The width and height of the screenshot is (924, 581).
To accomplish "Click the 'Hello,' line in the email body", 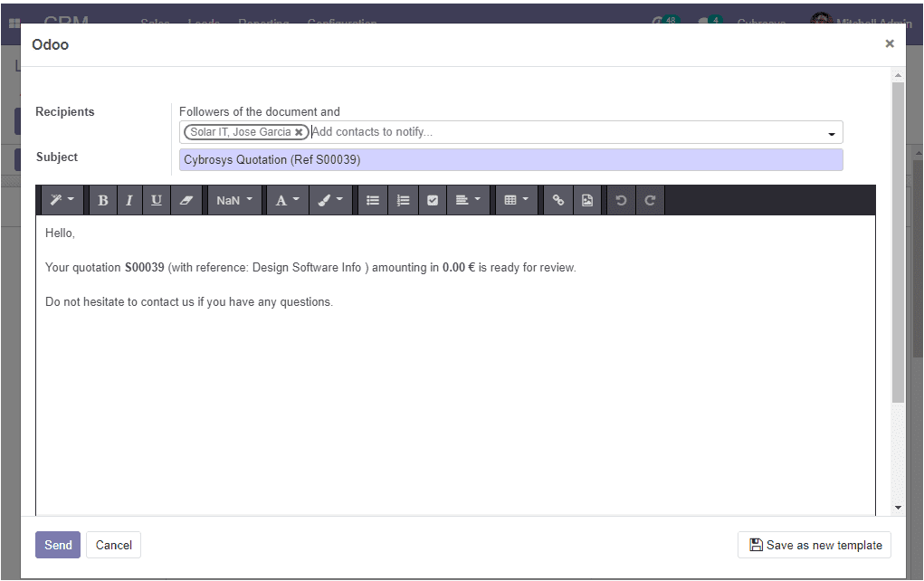I will pos(60,233).
